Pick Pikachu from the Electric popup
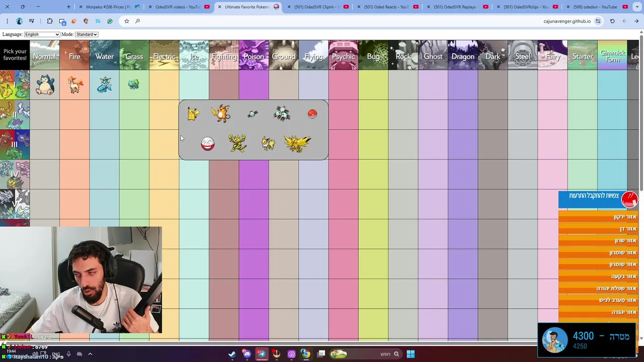 click(193, 114)
